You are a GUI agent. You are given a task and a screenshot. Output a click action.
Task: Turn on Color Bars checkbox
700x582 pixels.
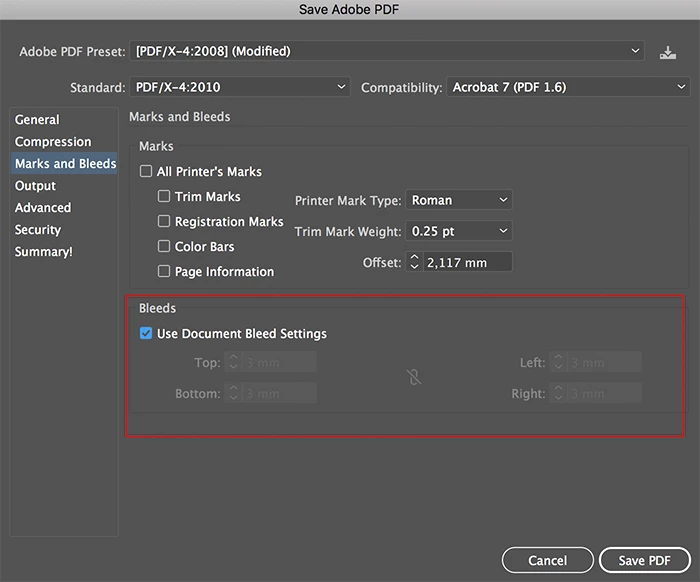tap(164, 246)
